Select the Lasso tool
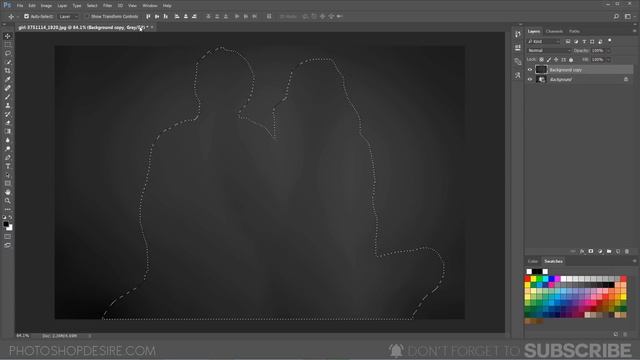The height and width of the screenshot is (360, 640). 8,53
